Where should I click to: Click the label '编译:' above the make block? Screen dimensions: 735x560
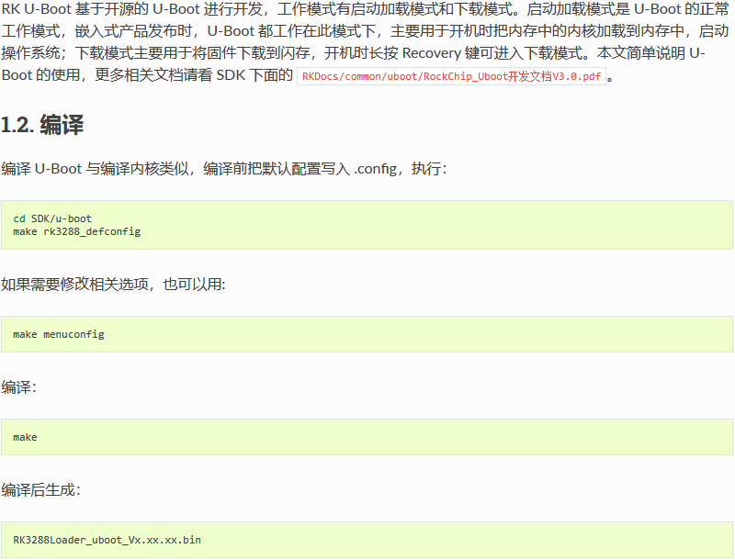[18, 387]
